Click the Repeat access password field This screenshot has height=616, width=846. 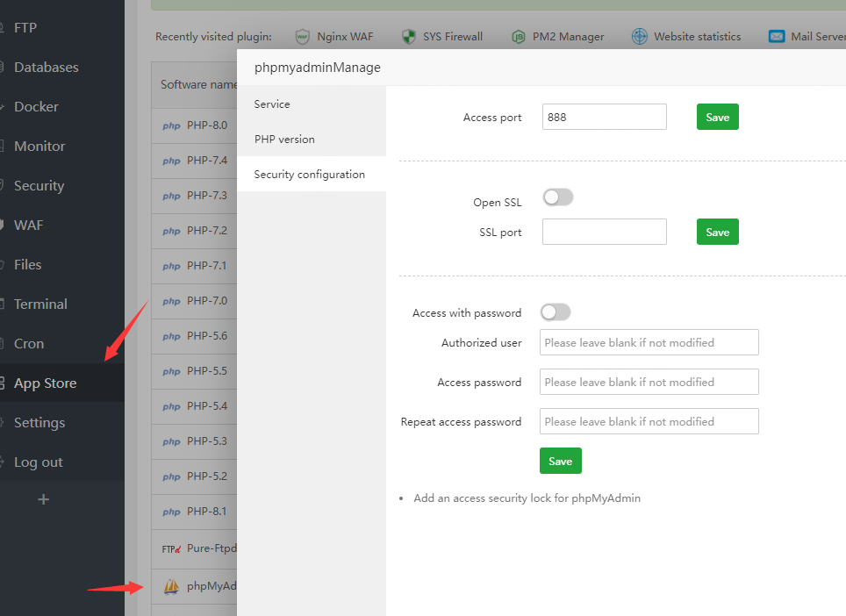[649, 421]
